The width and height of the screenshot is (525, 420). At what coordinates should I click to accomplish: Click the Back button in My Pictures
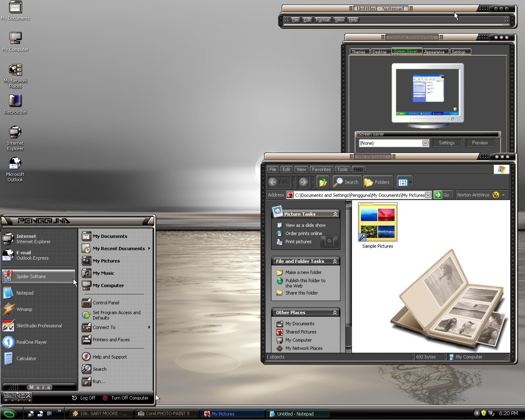(x=279, y=182)
